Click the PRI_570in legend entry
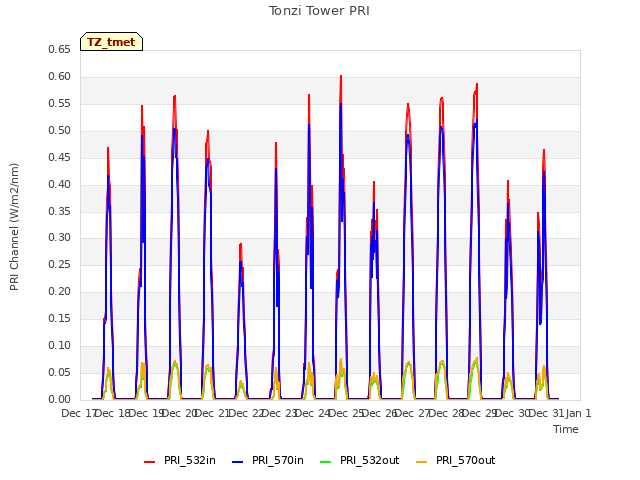The width and height of the screenshot is (640, 480). click(x=268, y=460)
